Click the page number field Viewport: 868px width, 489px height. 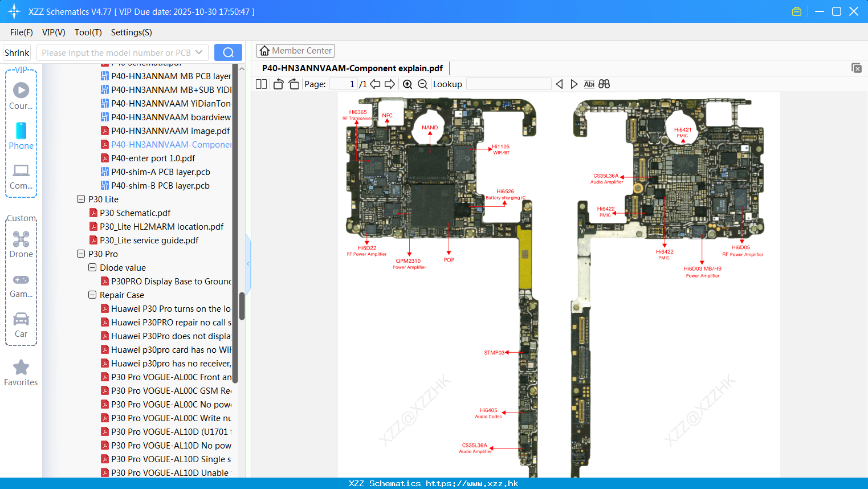point(343,84)
